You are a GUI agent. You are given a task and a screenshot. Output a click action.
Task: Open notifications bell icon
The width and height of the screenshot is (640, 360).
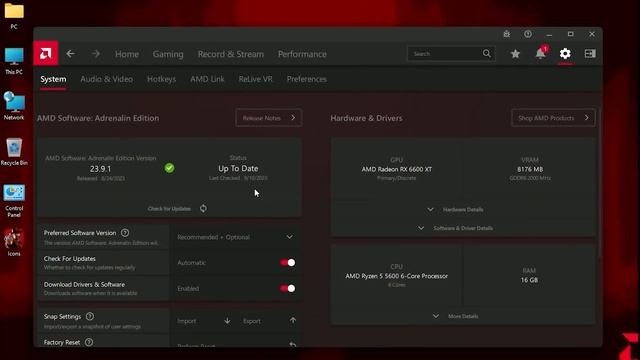click(x=541, y=53)
